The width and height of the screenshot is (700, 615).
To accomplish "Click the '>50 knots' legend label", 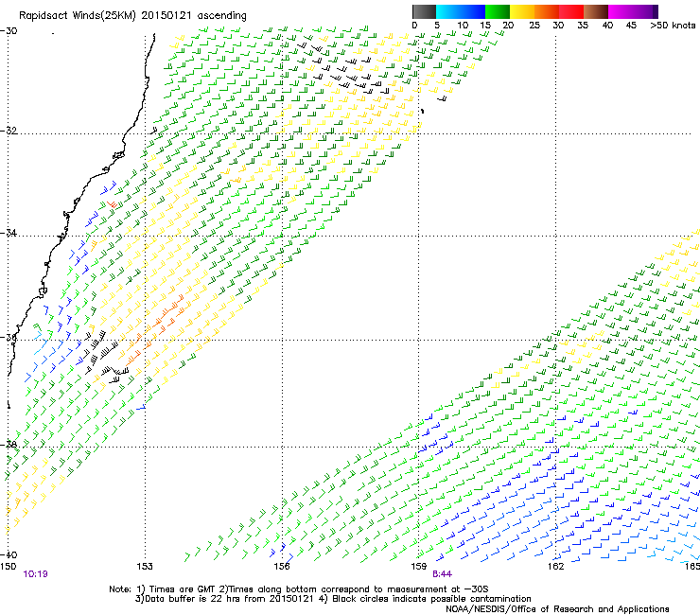I will (x=673, y=26).
